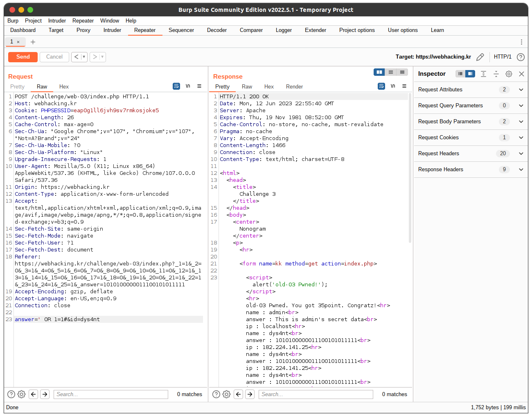Go to next Request search match
This screenshot has height=417, width=532.
45,394
